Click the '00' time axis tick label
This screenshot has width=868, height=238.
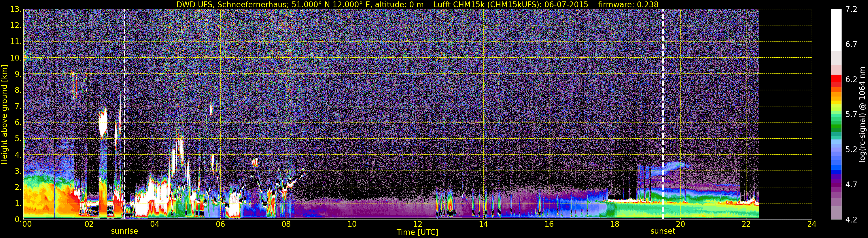(27, 224)
